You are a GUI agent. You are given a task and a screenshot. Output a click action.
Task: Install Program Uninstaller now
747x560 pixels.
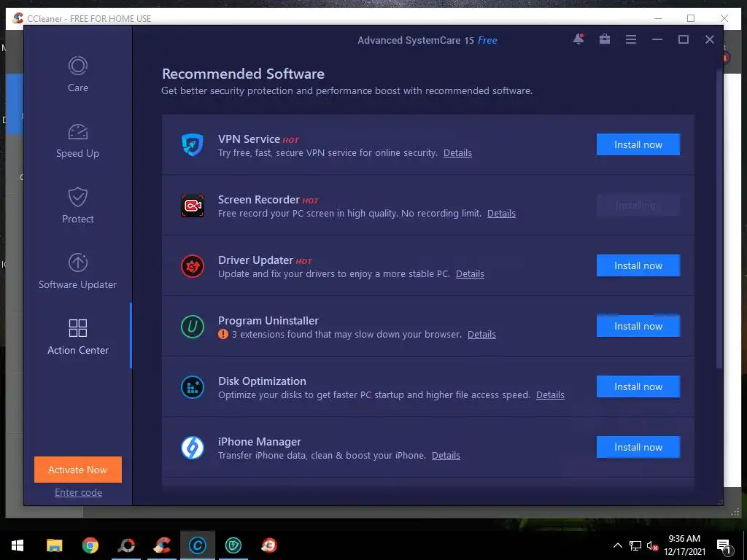638,326
